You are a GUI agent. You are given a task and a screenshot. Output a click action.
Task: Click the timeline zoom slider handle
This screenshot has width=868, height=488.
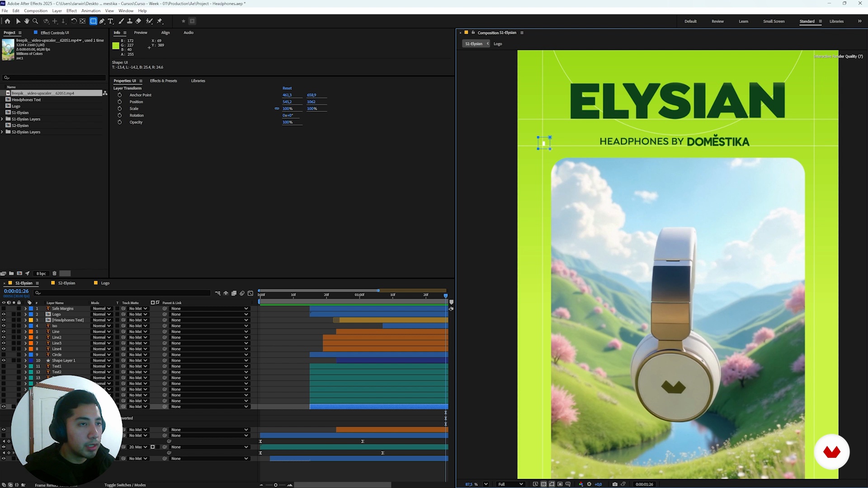click(x=275, y=485)
